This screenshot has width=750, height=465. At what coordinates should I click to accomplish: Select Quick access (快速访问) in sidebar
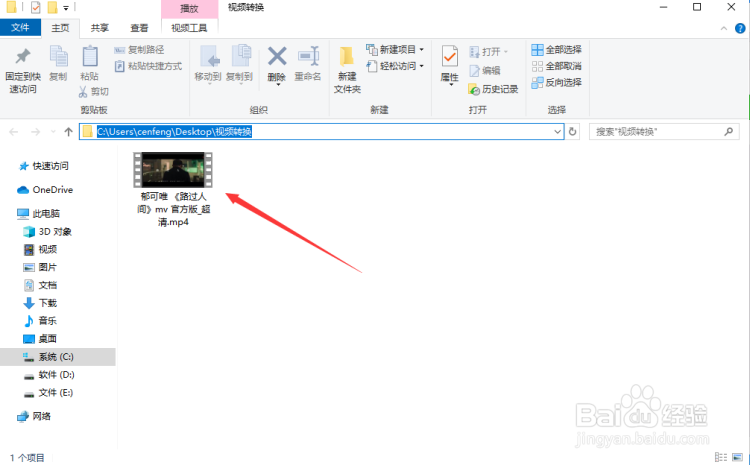coord(44,166)
